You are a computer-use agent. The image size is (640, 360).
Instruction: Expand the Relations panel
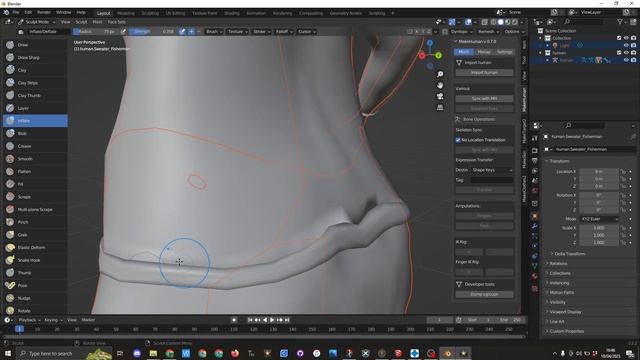click(558, 264)
